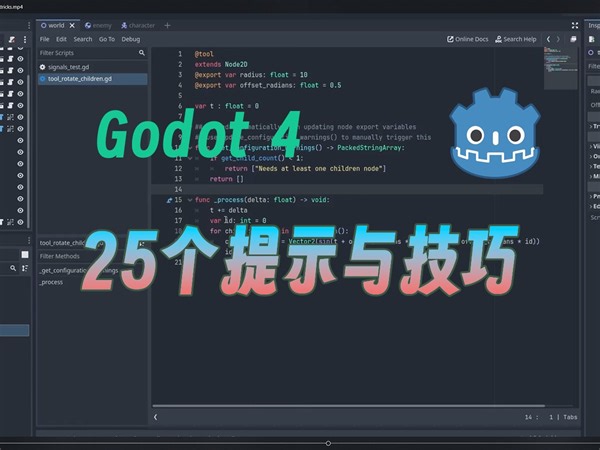
Task: Click into the Filter Methods field
Action: pyautogui.click(x=92, y=256)
